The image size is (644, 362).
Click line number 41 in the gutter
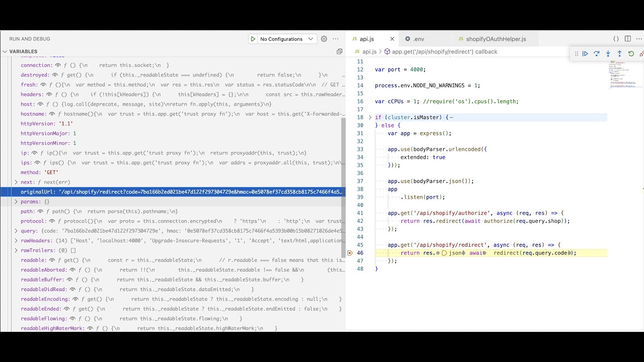(360, 213)
